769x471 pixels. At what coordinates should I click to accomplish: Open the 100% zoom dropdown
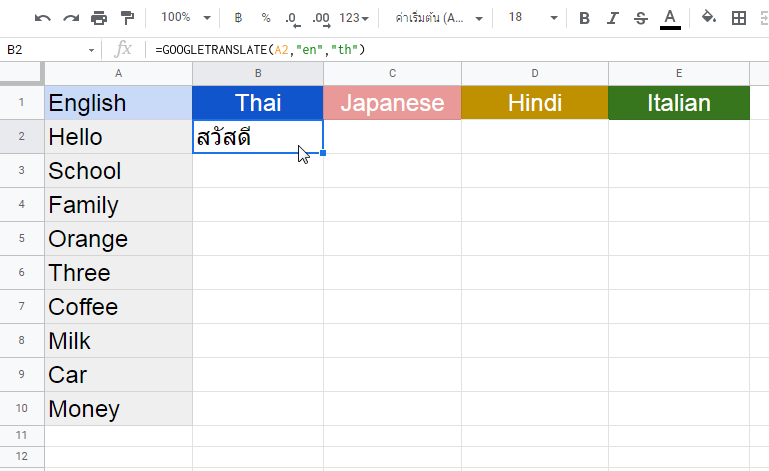click(x=186, y=18)
